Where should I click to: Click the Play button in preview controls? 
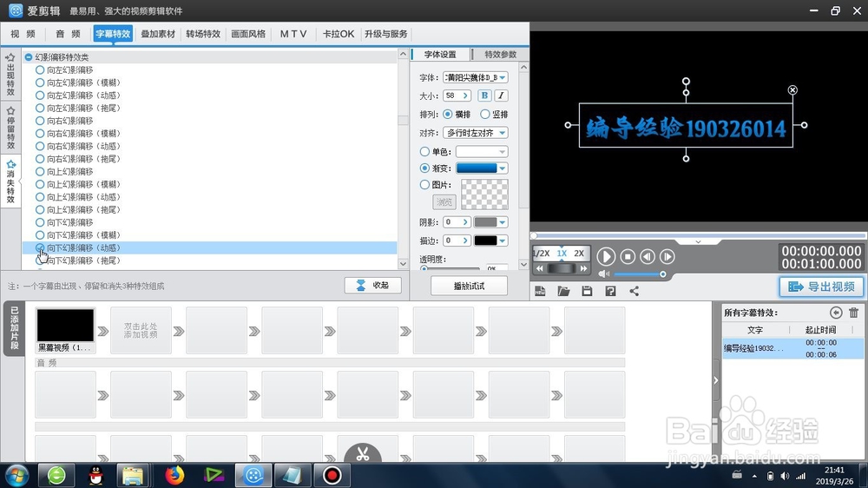606,256
